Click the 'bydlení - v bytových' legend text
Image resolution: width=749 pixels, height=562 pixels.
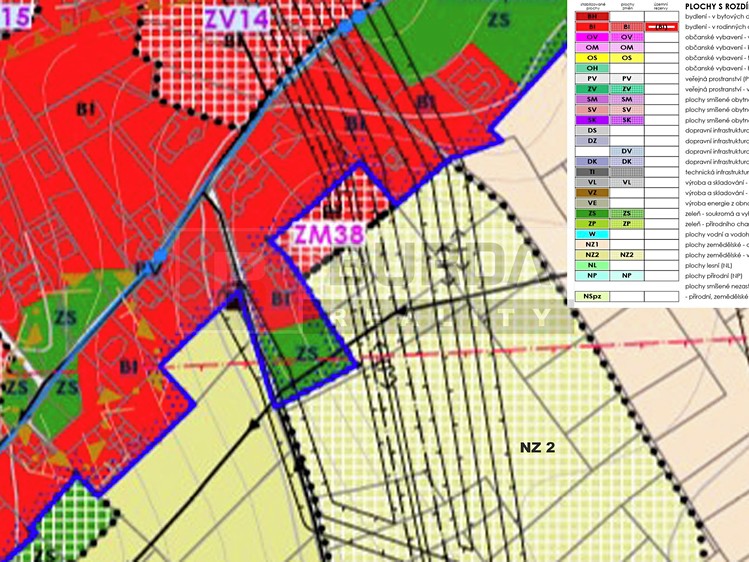(x=717, y=17)
